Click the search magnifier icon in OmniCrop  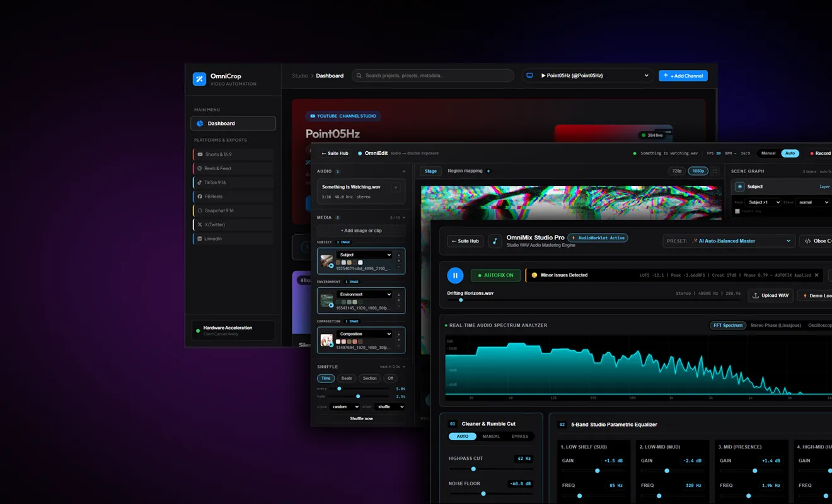coord(359,76)
